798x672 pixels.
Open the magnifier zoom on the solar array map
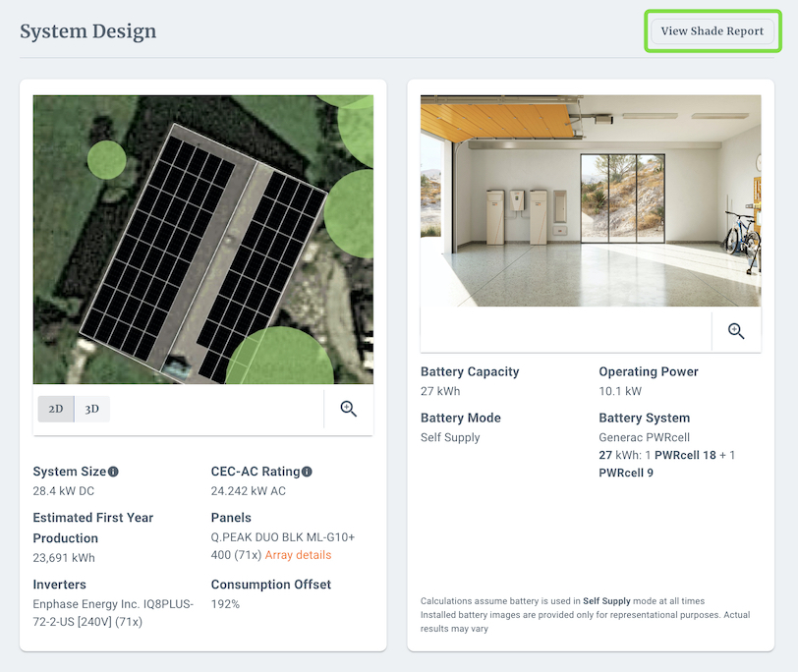coord(348,409)
